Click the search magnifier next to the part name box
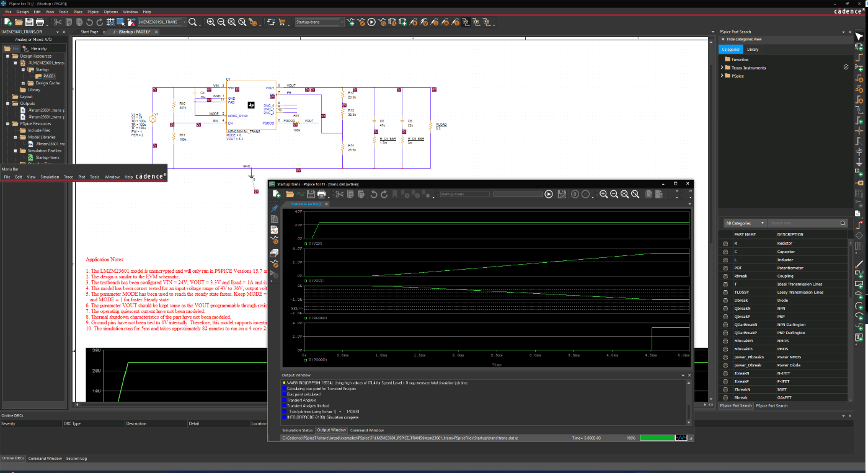 (193, 22)
